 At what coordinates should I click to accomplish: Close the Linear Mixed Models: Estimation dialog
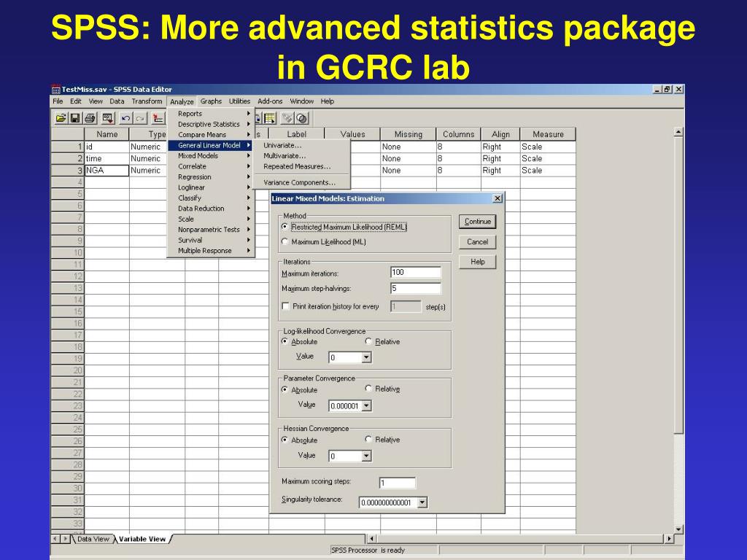[x=498, y=198]
